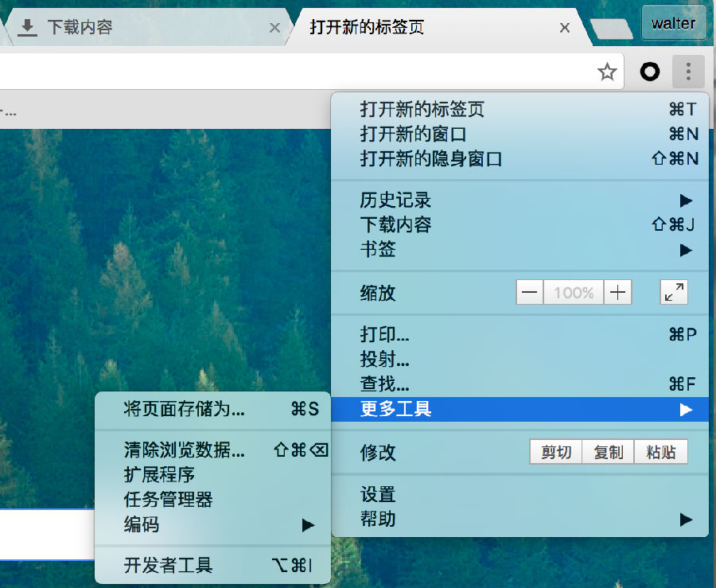Click the walter profile button
This screenshot has height=588, width=716.
673,23
